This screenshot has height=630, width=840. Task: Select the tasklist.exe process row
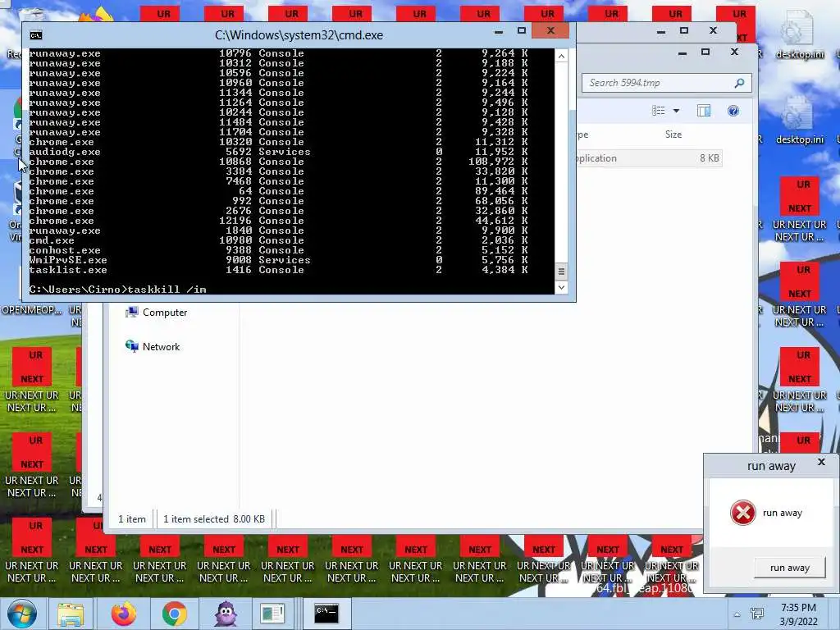279,270
